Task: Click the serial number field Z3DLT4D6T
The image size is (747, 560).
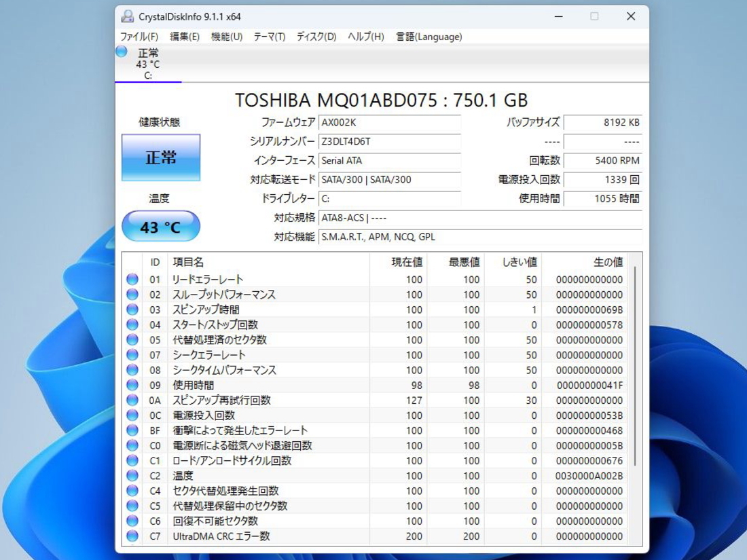Action: [390, 141]
